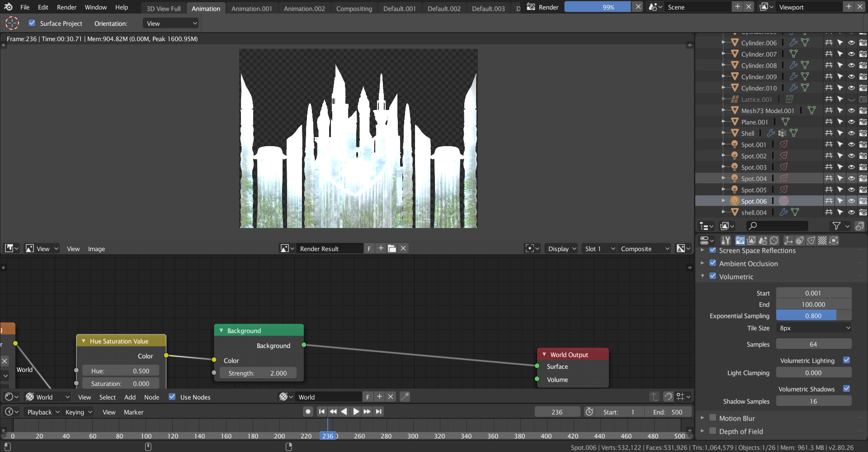Click the Background Strength value field
The width and height of the screenshot is (868, 452).
tap(258, 373)
